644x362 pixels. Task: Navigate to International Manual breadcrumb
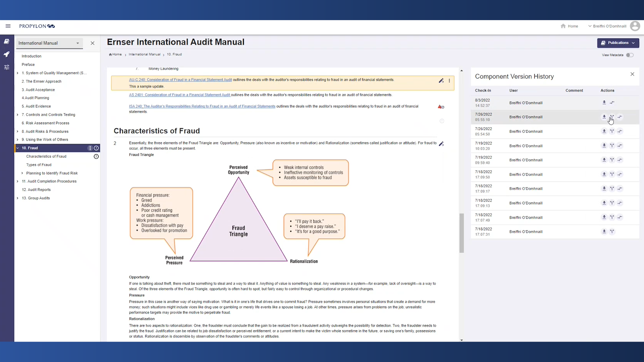(144, 54)
